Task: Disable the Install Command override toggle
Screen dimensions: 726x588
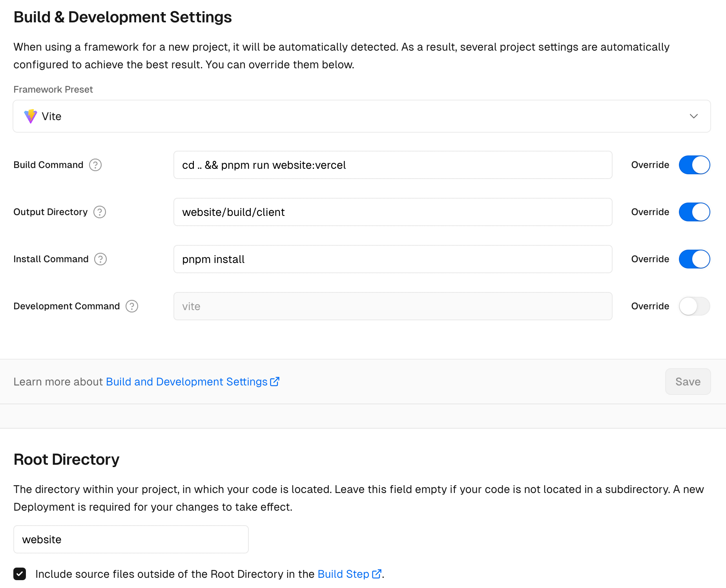Action: click(694, 259)
